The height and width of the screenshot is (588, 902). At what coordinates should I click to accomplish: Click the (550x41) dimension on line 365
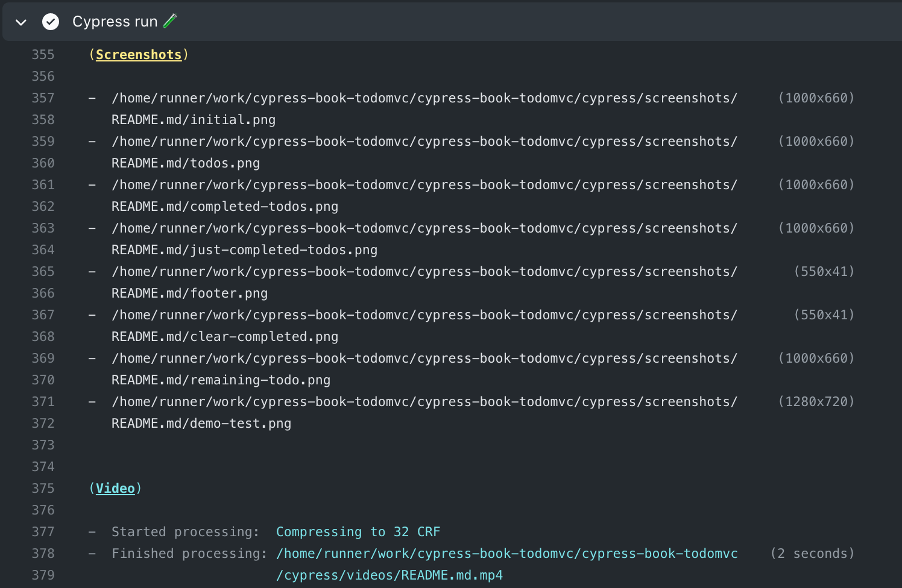824,272
